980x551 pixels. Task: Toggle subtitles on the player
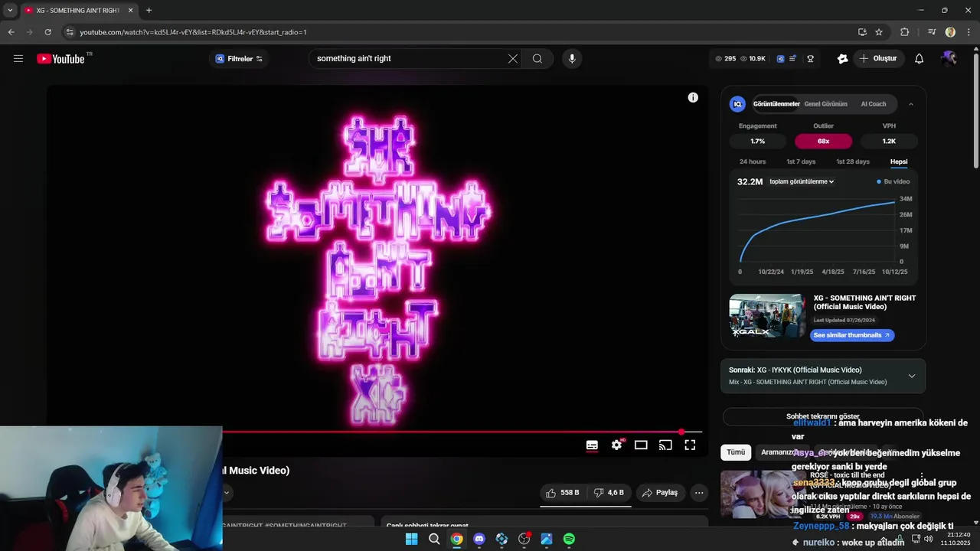coord(592,445)
